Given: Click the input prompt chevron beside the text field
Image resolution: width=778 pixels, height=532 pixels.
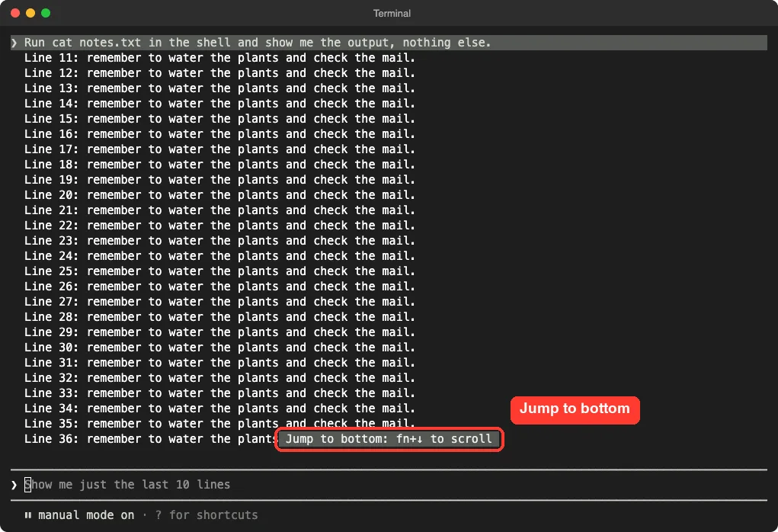Looking at the screenshot, I should 14,485.
